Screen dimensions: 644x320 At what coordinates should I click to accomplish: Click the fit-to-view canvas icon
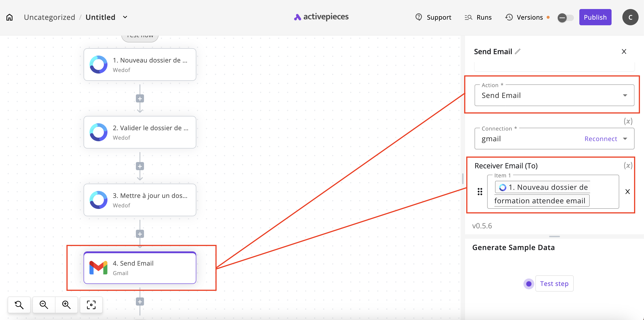click(91, 305)
